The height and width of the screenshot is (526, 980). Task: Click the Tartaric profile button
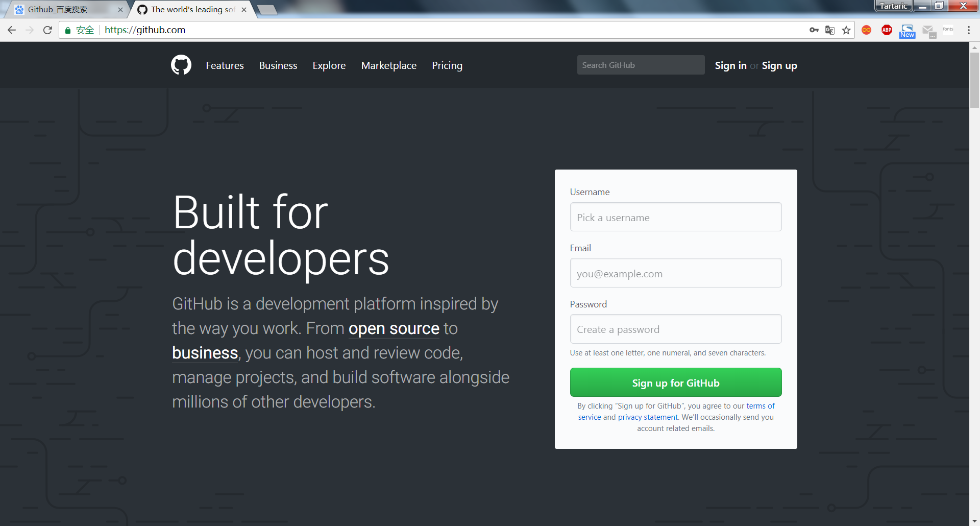point(893,6)
